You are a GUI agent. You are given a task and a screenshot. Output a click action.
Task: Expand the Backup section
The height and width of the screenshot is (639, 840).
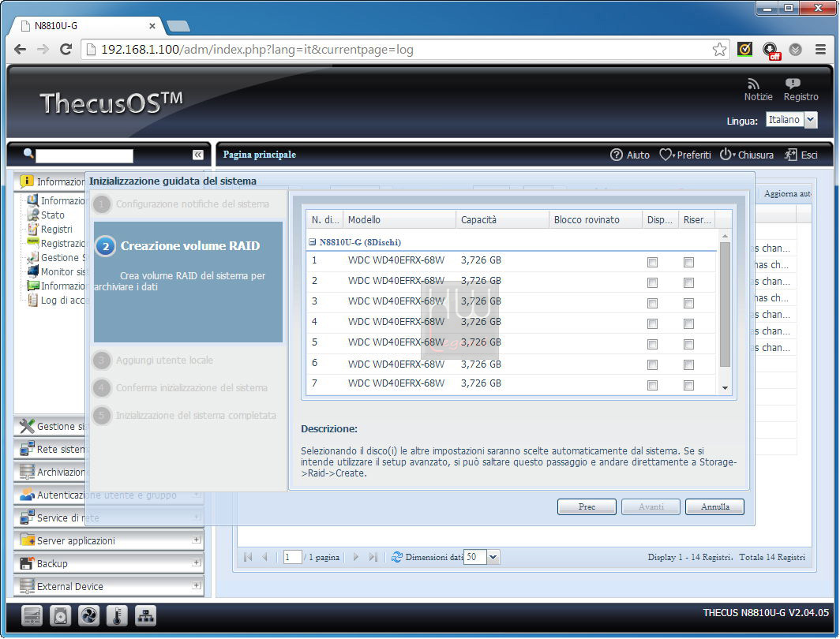click(x=196, y=563)
